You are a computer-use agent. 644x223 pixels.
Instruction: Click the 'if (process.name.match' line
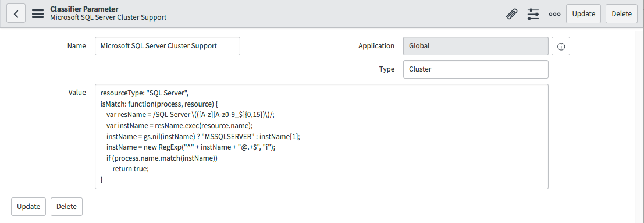point(162,158)
